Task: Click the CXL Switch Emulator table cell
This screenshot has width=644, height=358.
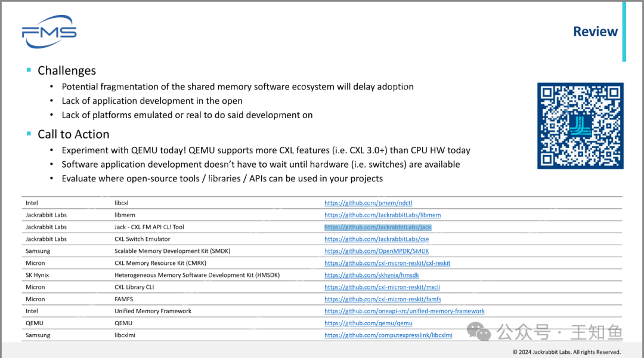Action: [143, 239]
